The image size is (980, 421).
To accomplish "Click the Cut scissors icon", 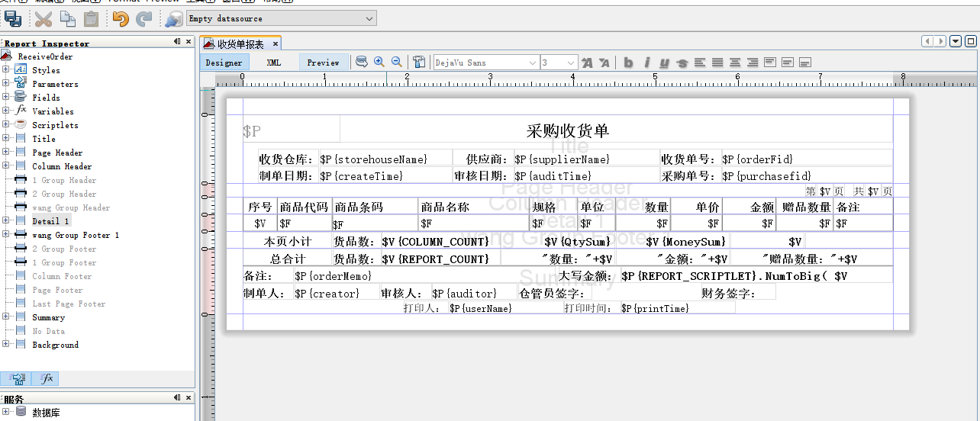I will (44, 18).
